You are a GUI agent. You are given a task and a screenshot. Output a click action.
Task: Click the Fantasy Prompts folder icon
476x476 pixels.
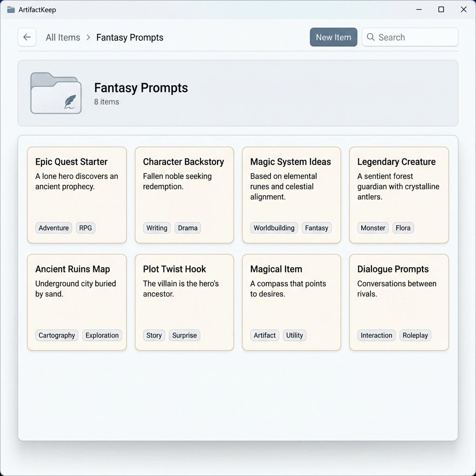[55, 92]
